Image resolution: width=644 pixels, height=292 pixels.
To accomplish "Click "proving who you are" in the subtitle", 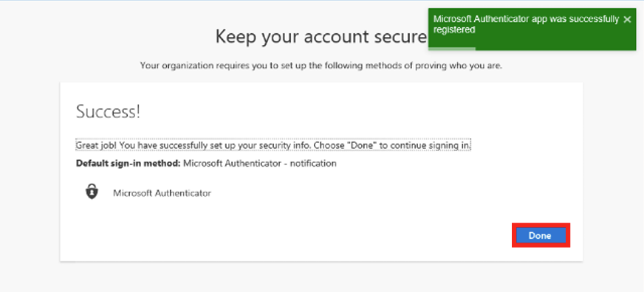I will [x=462, y=66].
